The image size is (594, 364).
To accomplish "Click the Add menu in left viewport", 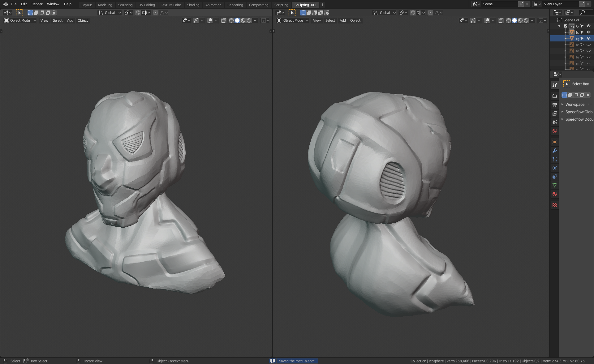I will pos(70,20).
